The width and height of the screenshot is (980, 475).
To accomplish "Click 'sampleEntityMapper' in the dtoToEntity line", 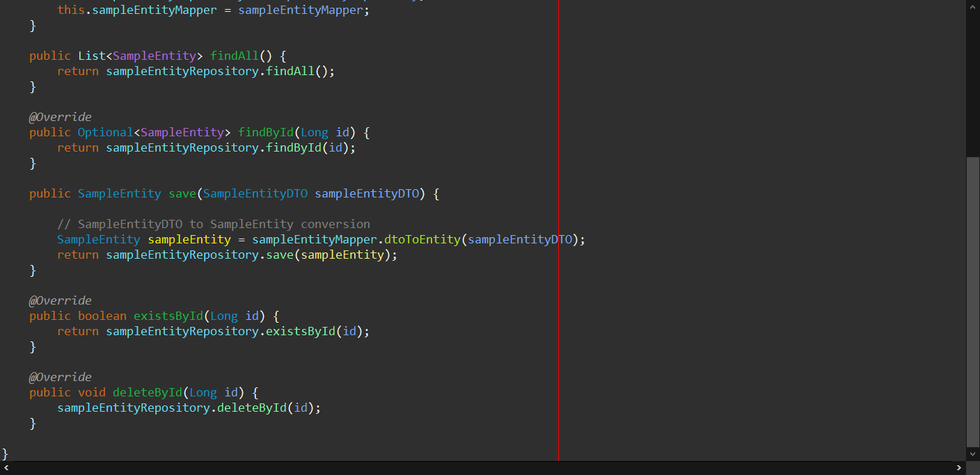I will [x=315, y=239].
